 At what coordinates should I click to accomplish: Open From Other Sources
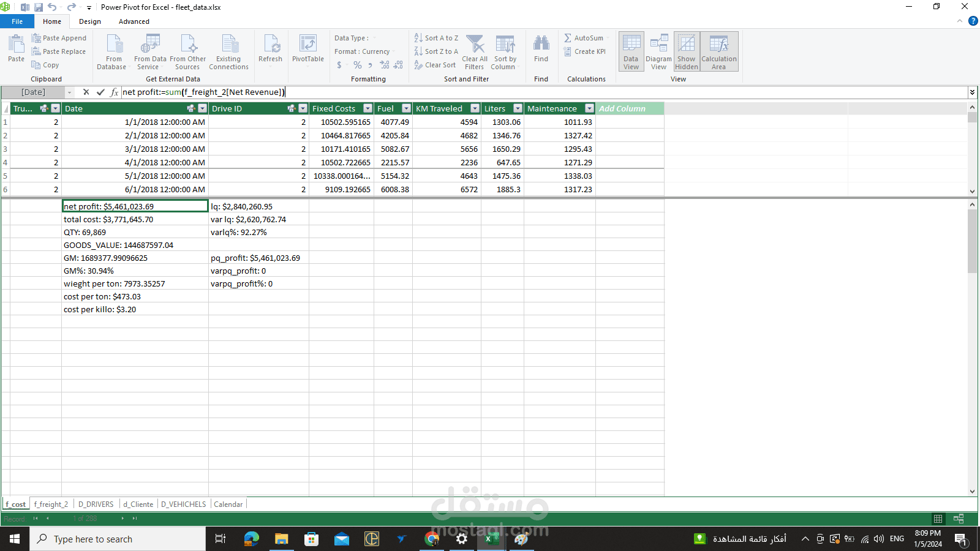(188, 52)
